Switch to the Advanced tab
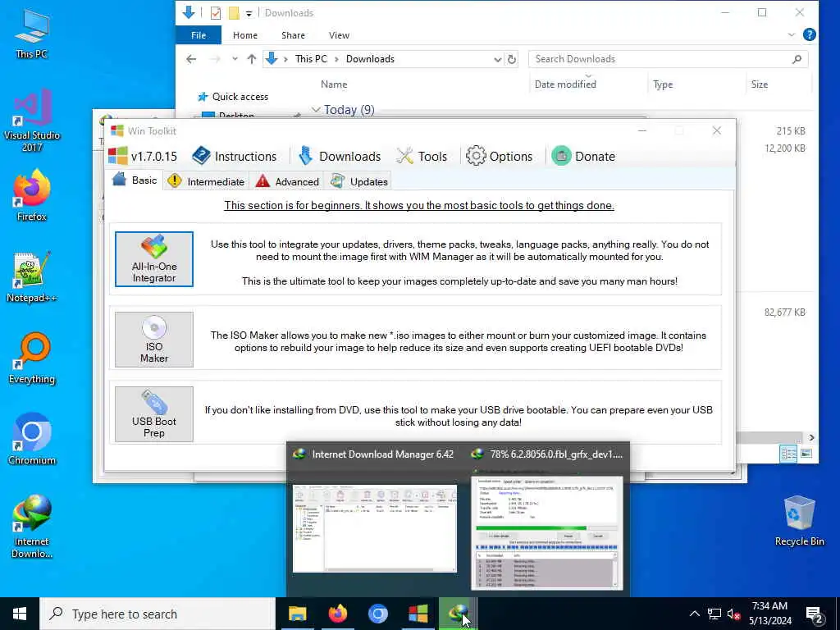 coord(287,181)
